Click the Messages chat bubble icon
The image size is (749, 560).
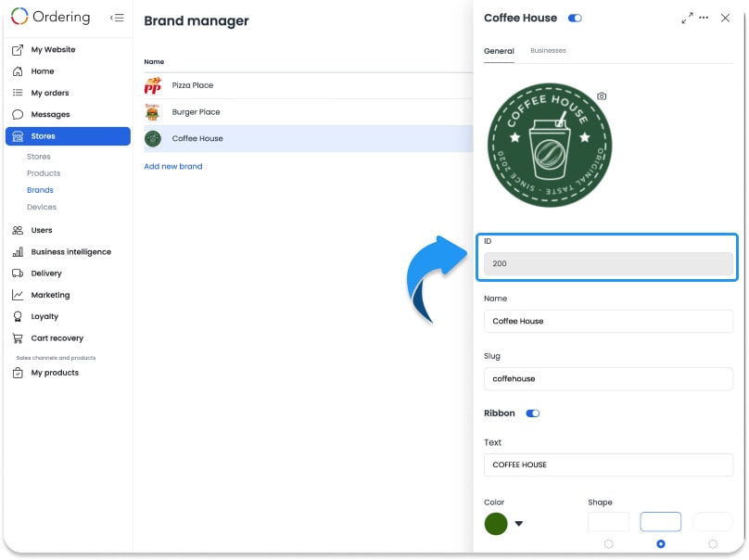click(x=18, y=114)
